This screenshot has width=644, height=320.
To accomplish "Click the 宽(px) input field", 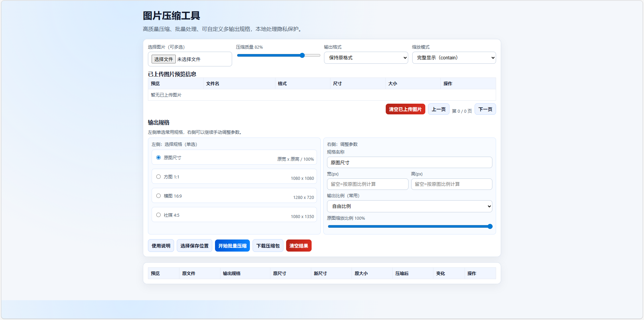I will (x=368, y=184).
